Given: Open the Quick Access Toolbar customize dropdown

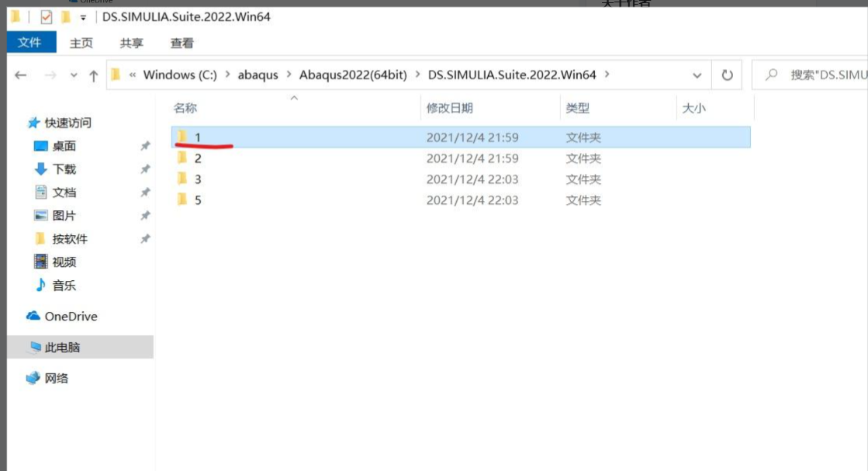Looking at the screenshot, I should pos(83,18).
